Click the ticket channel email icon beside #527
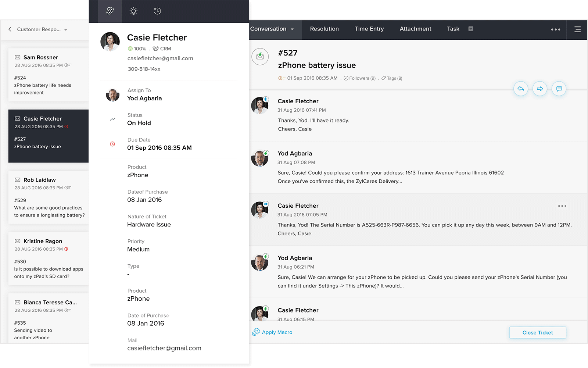Image resolution: width=588 pixels, height=368 pixels. pyautogui.click(x=260, y=57)
